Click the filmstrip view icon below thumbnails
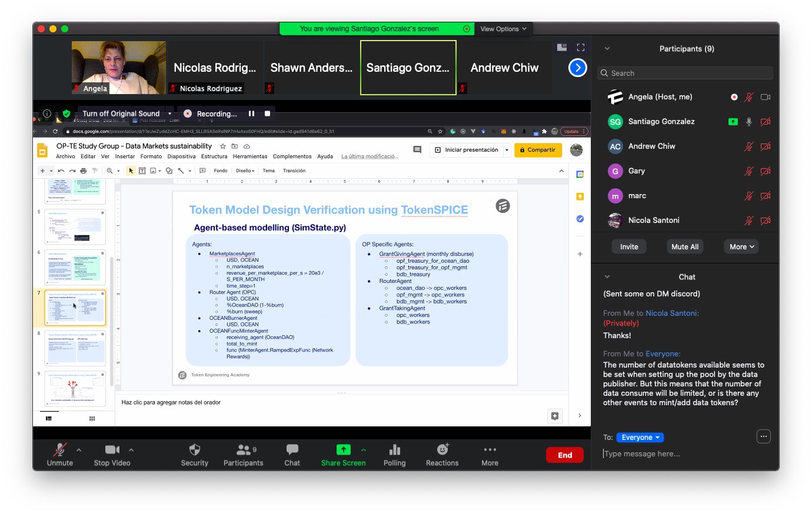 pos(48,418)
